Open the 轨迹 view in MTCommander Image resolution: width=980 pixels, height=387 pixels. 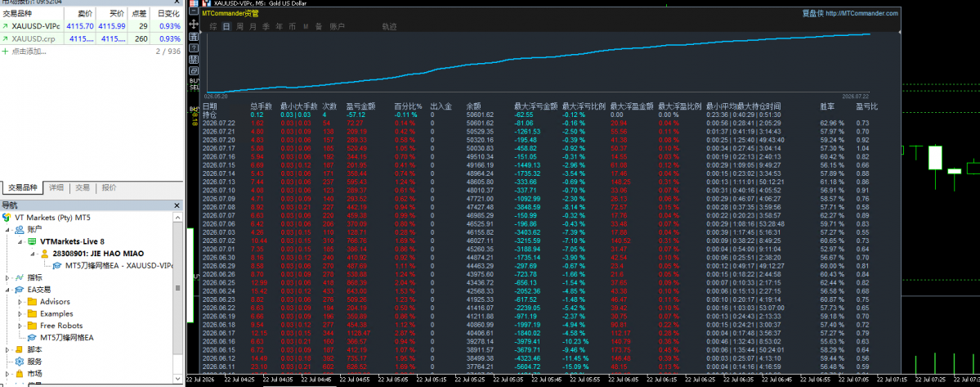[389, 27]
